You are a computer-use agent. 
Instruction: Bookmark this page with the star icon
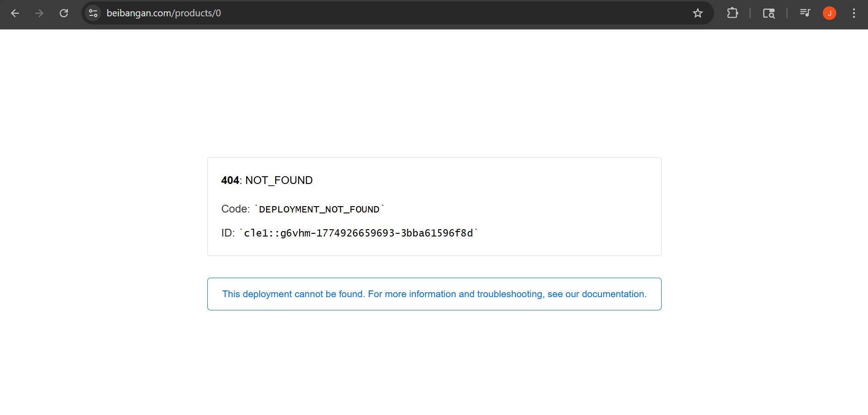tap(697, 13)
